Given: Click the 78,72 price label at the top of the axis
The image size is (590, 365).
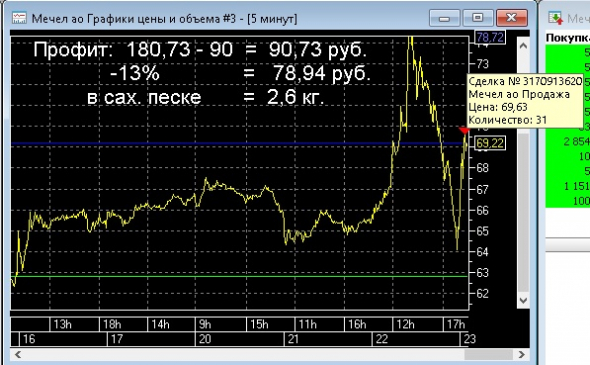Looking at the screenshot, I should click(x=490, y=37).
